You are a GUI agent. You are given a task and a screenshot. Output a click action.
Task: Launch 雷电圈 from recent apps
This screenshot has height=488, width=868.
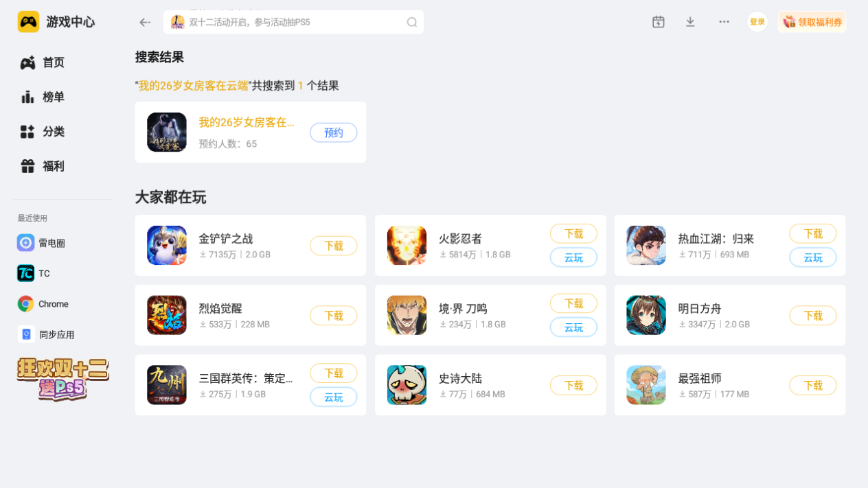pos(41,243)
